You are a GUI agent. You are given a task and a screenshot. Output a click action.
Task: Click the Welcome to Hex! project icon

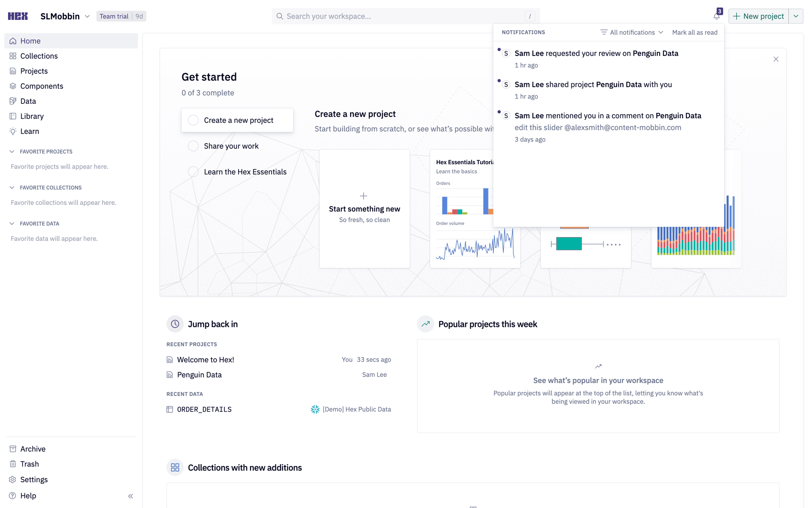(170, 360)
